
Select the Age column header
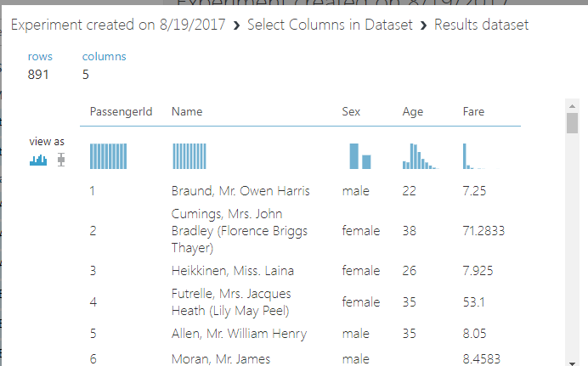[413, 111]
